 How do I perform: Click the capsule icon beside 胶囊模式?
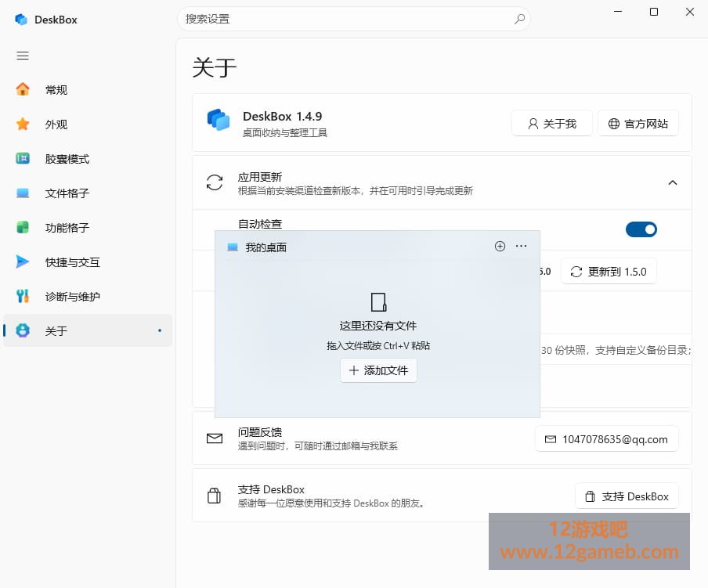23,158
